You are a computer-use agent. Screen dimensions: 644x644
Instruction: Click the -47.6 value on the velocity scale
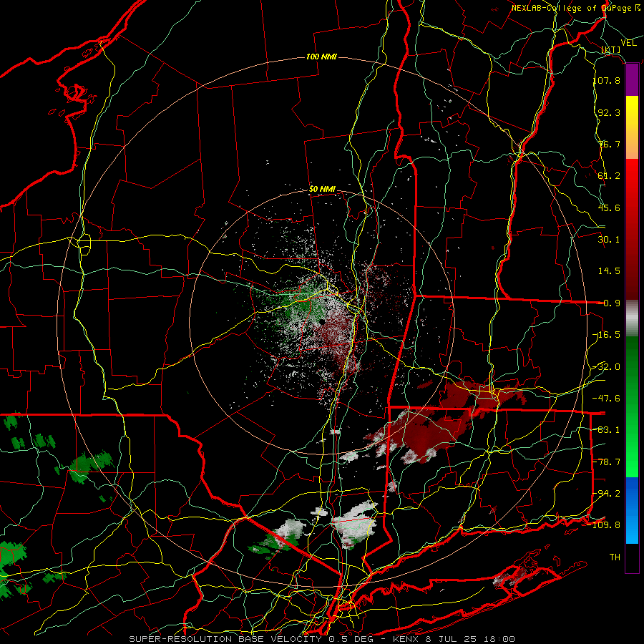[606, 399]
